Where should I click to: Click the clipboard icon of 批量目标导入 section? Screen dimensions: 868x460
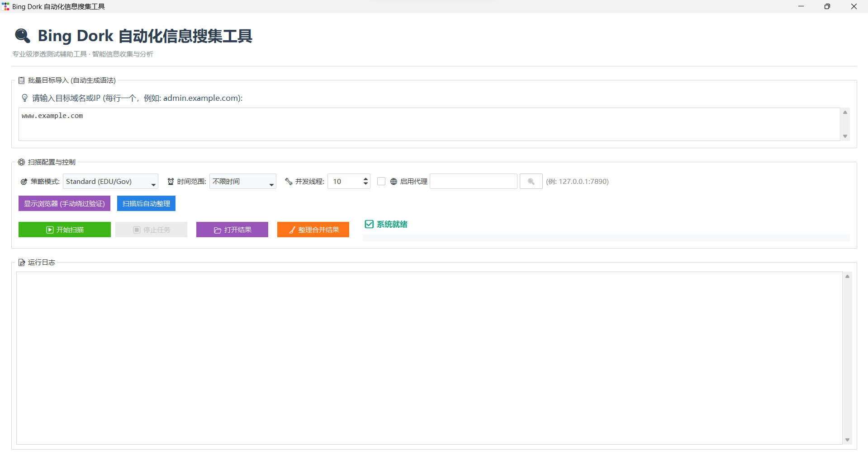coord(21,80)
